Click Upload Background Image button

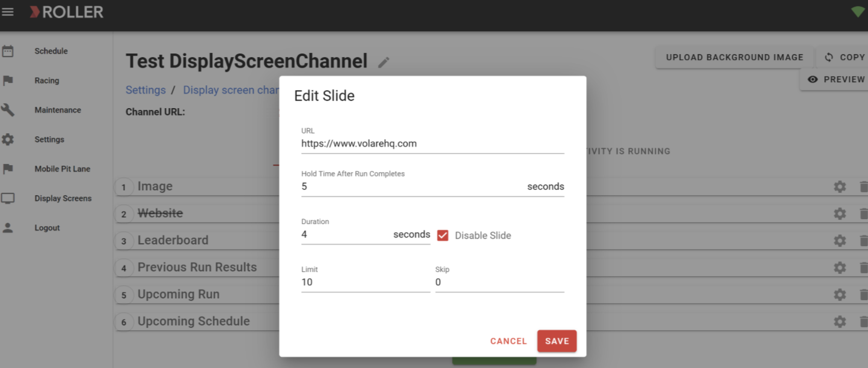coord(735,58)
